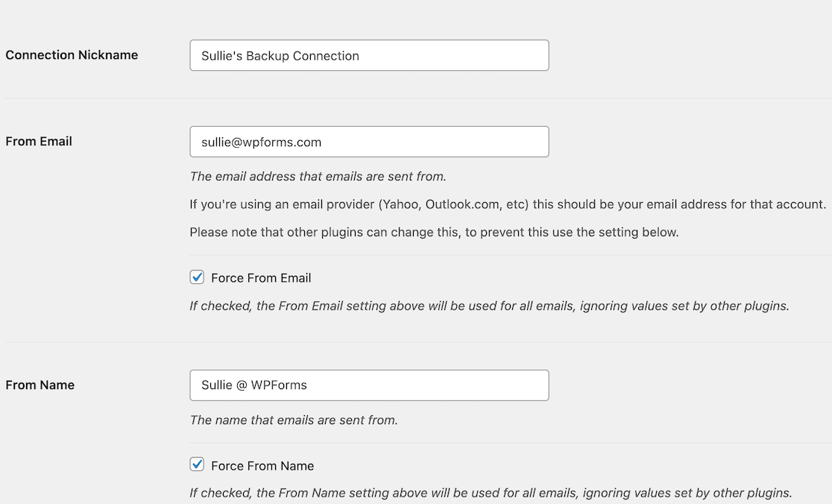Click the "Force From Name" checkbox label text

click(262, 466)
